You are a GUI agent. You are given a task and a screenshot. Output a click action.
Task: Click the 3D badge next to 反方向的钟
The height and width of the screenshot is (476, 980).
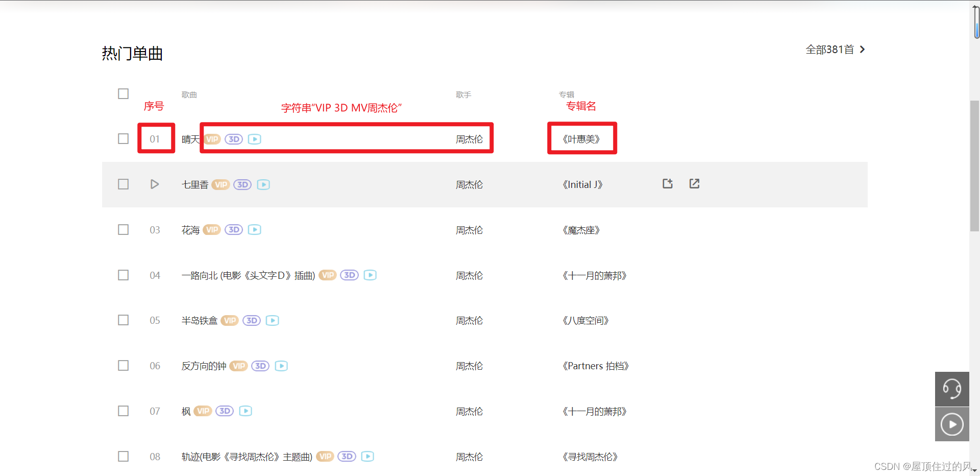(260, 366)
